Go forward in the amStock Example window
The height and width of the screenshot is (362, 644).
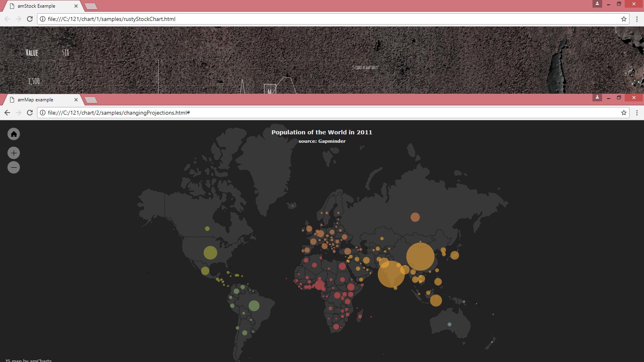tap(19, 19)
